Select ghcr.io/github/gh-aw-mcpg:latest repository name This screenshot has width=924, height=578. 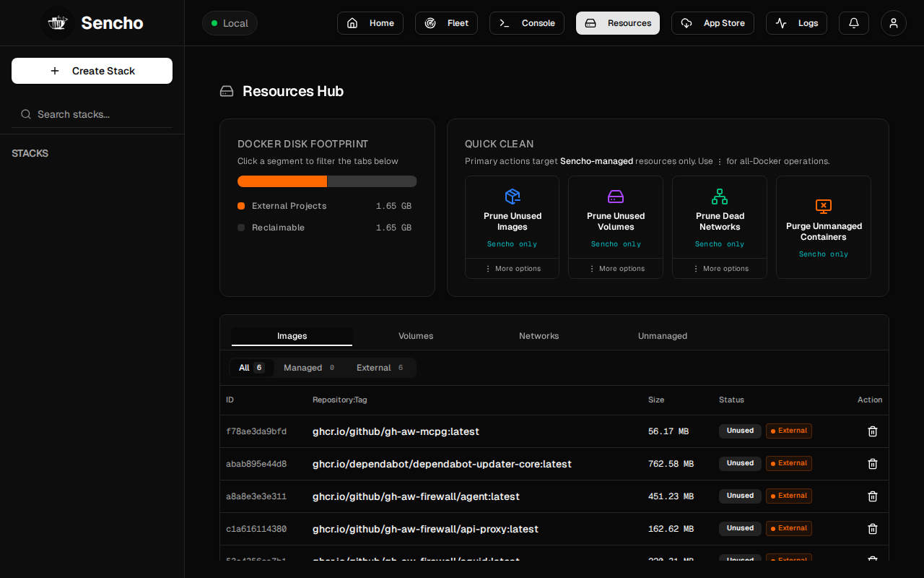pos(396,431)
